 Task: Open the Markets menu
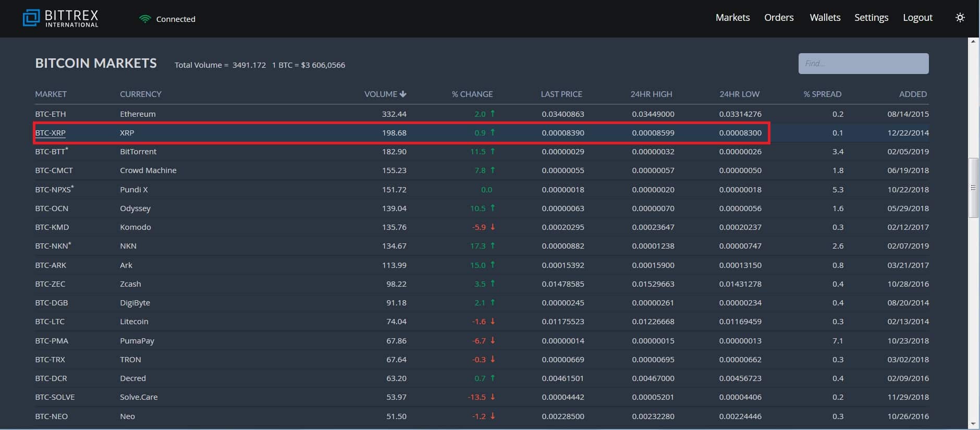click(732, 18)
